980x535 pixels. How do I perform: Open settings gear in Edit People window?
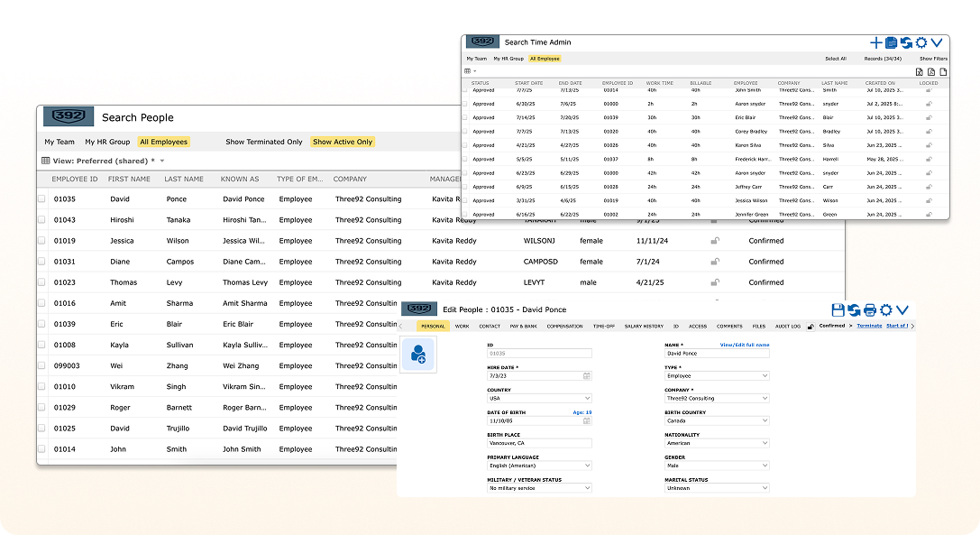[x=885, y=309]
